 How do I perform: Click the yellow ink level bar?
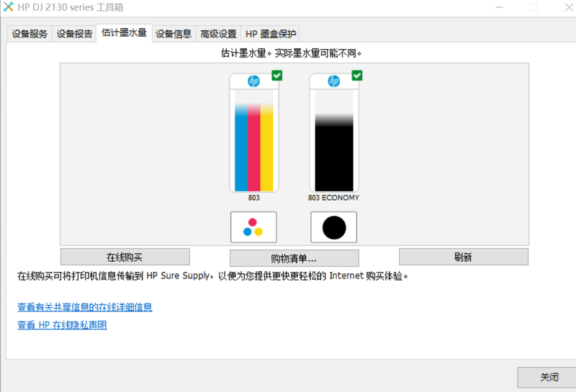click(266, 147)
